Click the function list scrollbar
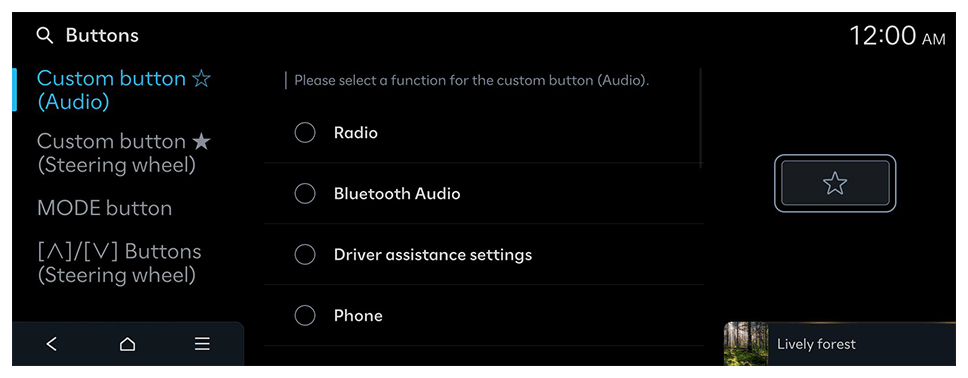 pyautogui.click(x=701, y=118)
